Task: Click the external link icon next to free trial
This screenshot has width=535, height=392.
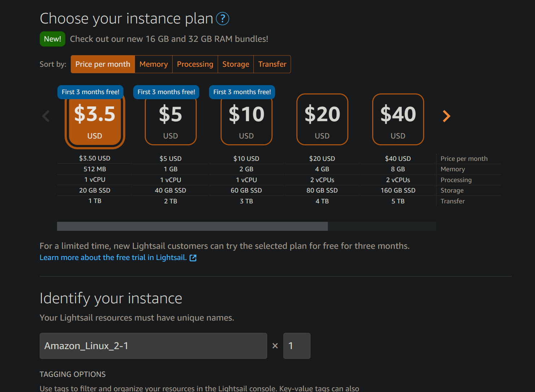Action: 193,258
